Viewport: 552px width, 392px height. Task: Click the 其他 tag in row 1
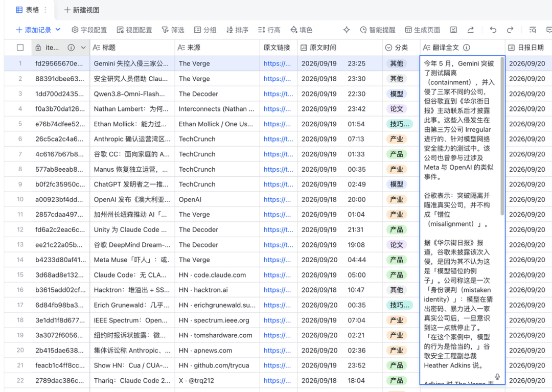tap(397, 64)
